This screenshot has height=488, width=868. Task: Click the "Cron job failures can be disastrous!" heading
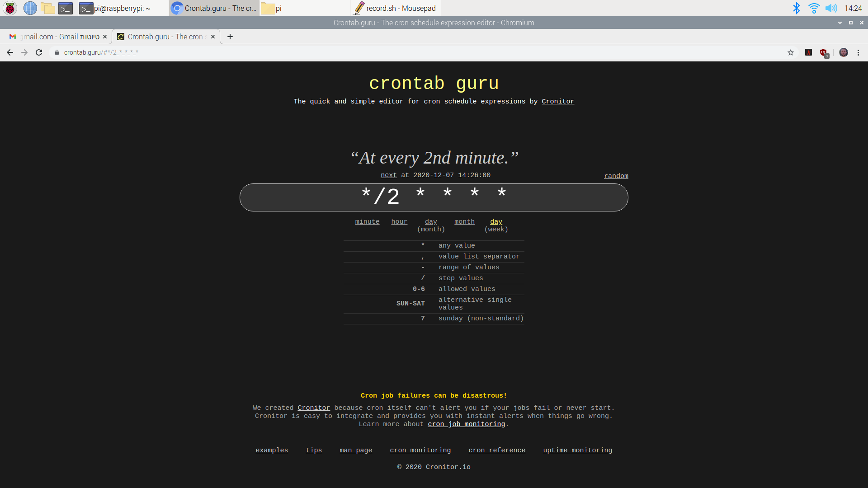pos(434,396)
